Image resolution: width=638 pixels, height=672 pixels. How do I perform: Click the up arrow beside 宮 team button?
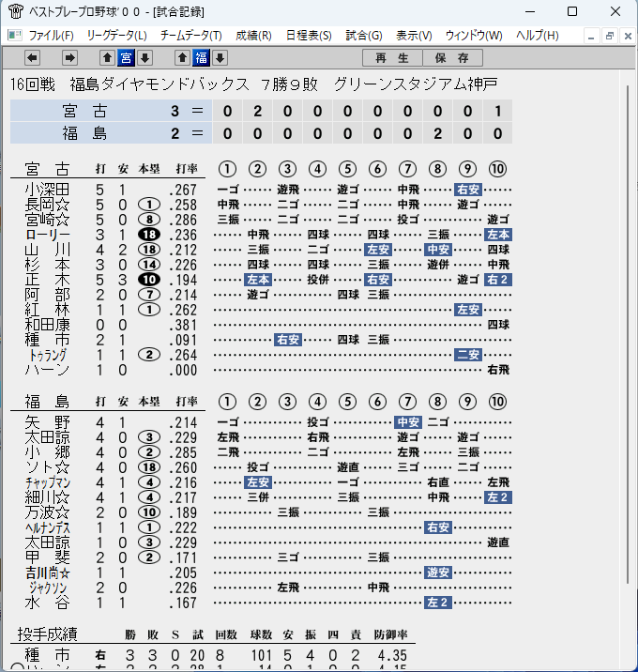107,58
